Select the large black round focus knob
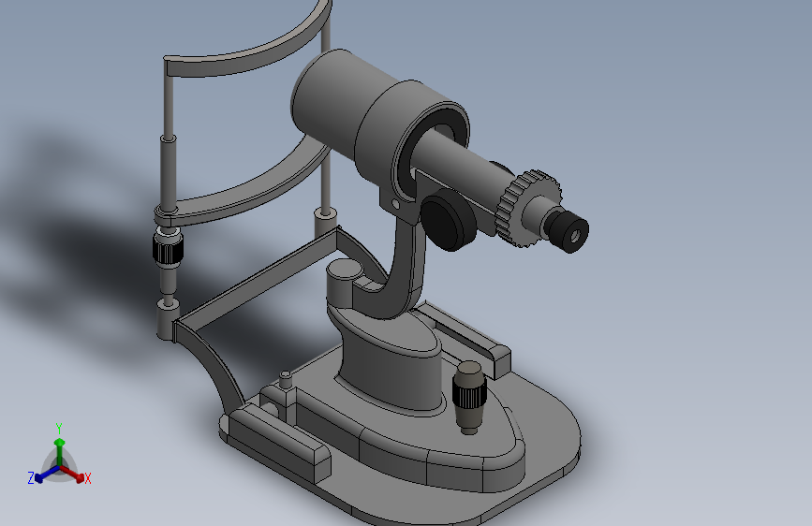 [x=449, y=220]
